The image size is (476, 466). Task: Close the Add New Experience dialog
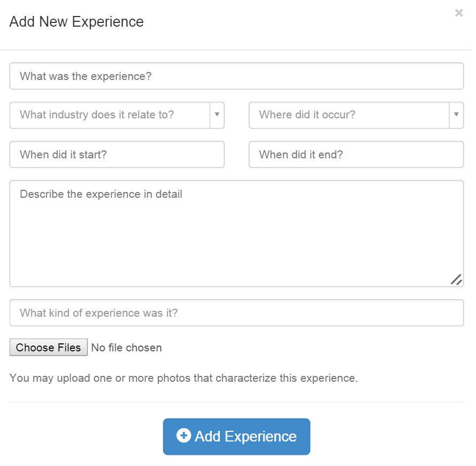click(x=458, y=13)
